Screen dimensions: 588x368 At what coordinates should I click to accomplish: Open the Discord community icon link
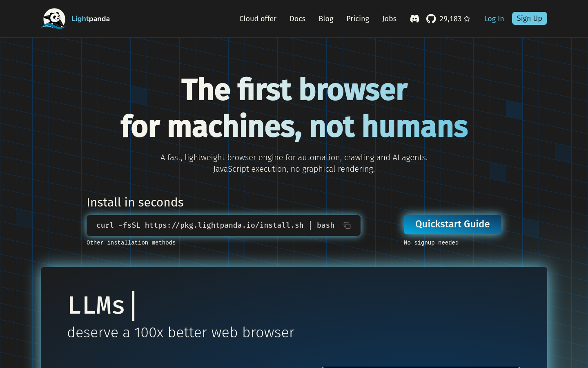pos(414,19)
